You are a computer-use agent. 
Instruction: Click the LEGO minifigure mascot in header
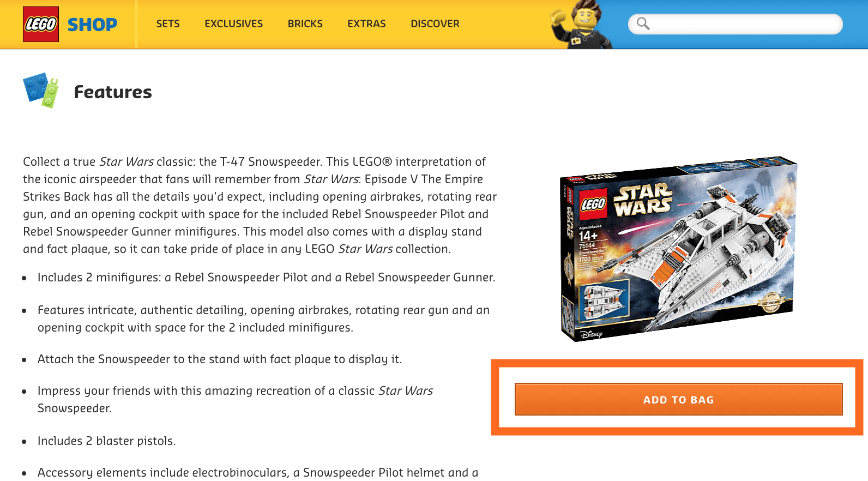pos(581,24)
